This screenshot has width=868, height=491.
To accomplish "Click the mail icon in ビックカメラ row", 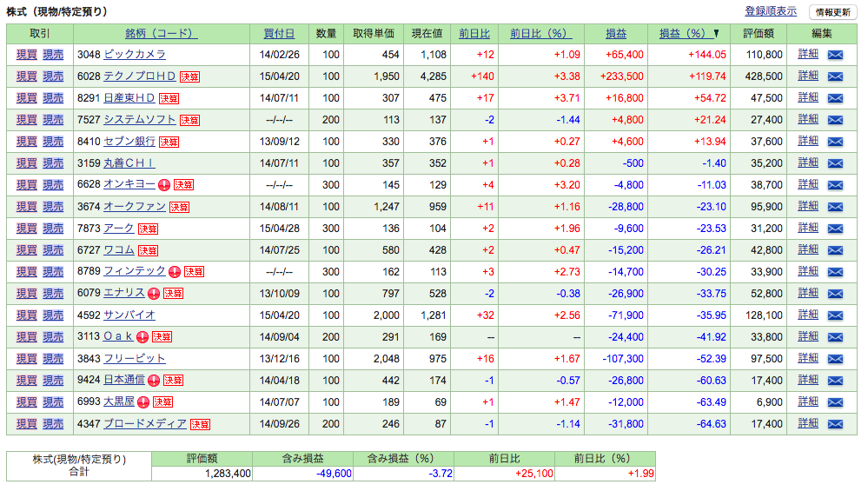I will 835,55.
